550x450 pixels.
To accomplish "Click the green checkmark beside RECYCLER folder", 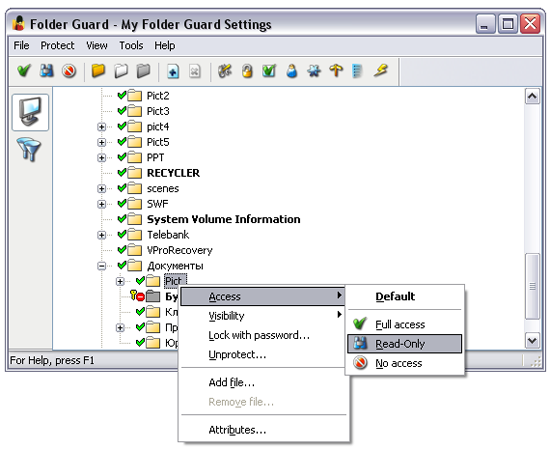I will point(122,173).
